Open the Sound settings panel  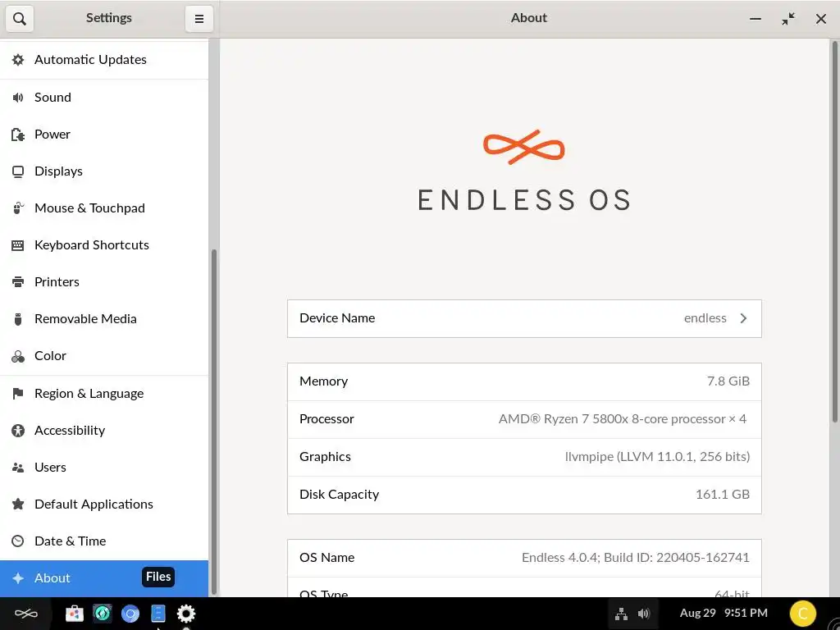tap(104, 97)
